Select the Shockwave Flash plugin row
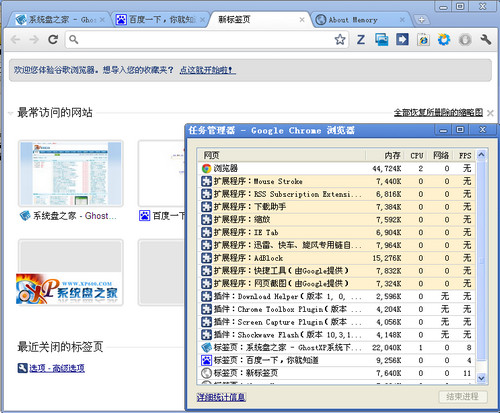500x413 pixels. click(x=337, y=335)
